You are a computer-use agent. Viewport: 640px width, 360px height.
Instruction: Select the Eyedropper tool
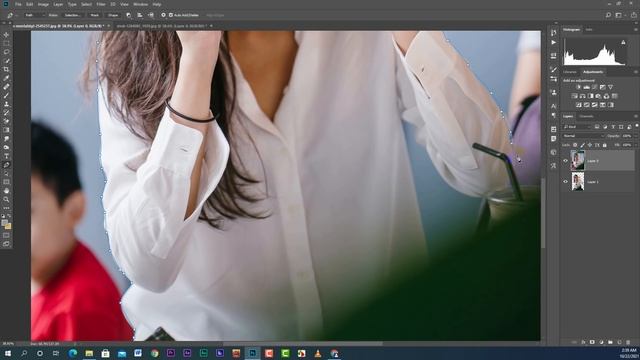click(x=6, y=78)
